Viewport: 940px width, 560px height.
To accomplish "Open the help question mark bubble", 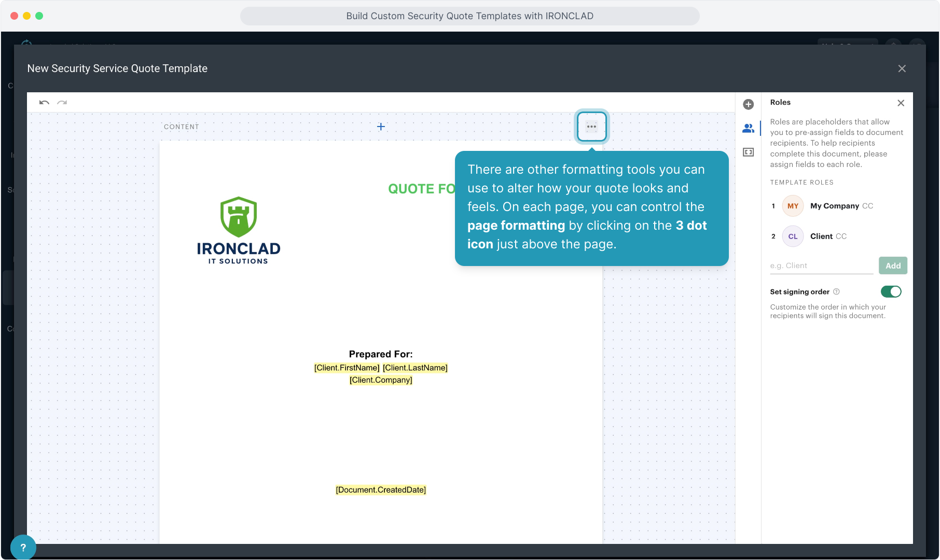I will click(23, 547).
